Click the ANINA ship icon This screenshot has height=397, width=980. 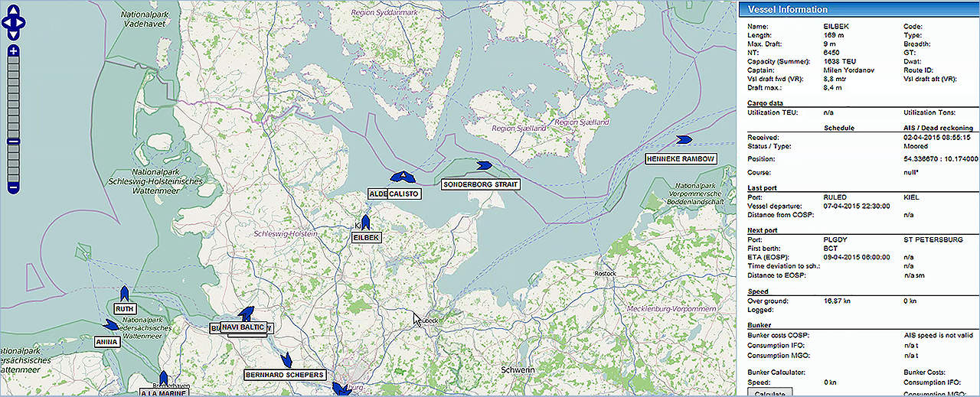tap(111, 325)
